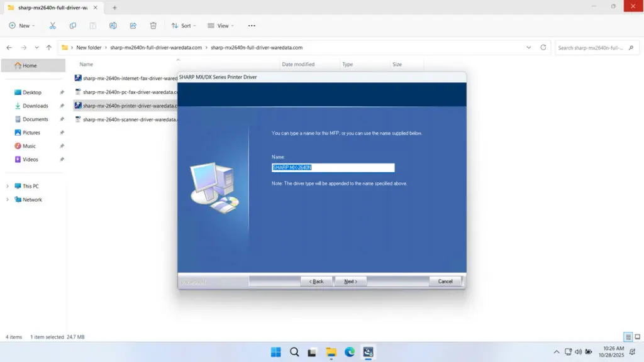Click the Next button in the driver wizard
Screen dimensions: 644x362
click(350, 281)
